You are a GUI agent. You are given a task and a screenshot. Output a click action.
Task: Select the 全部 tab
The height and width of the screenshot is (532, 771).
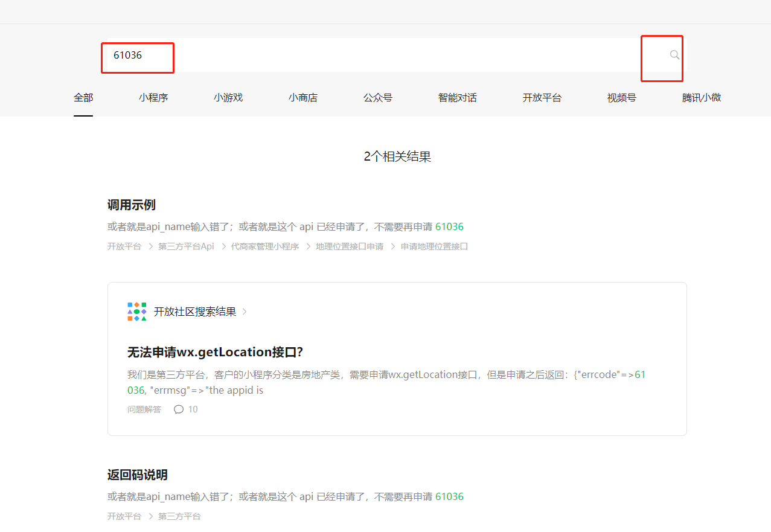coord(83,97)
